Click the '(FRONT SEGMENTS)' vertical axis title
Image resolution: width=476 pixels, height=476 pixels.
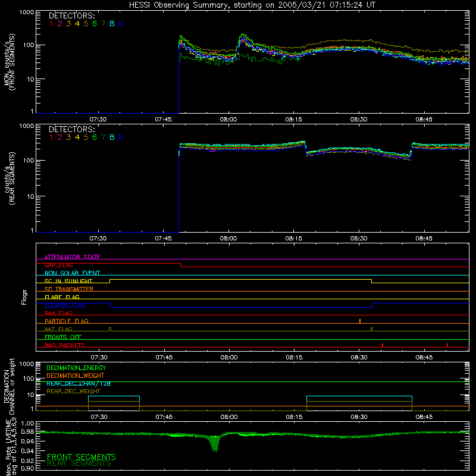(12, 62)
